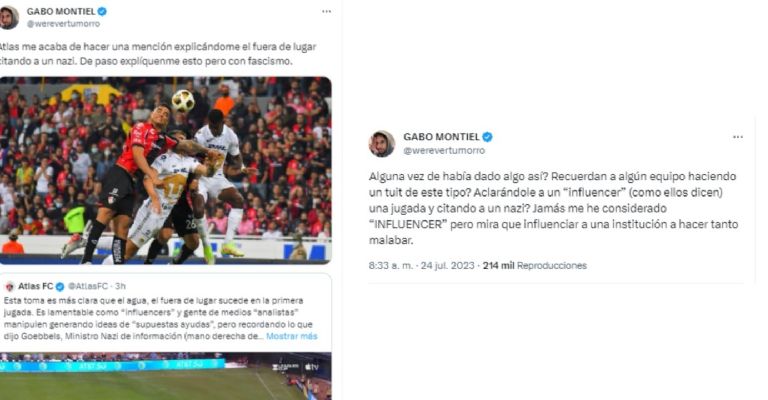
Task: Click Gabo Montiel avatar in right tweet
Action: point(382,143)
